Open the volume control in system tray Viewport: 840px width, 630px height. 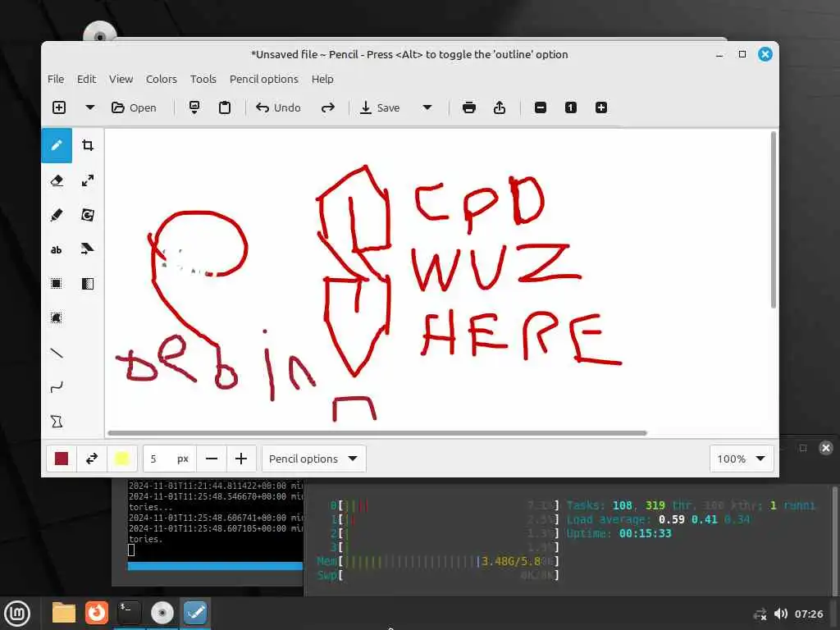point(781,614)
